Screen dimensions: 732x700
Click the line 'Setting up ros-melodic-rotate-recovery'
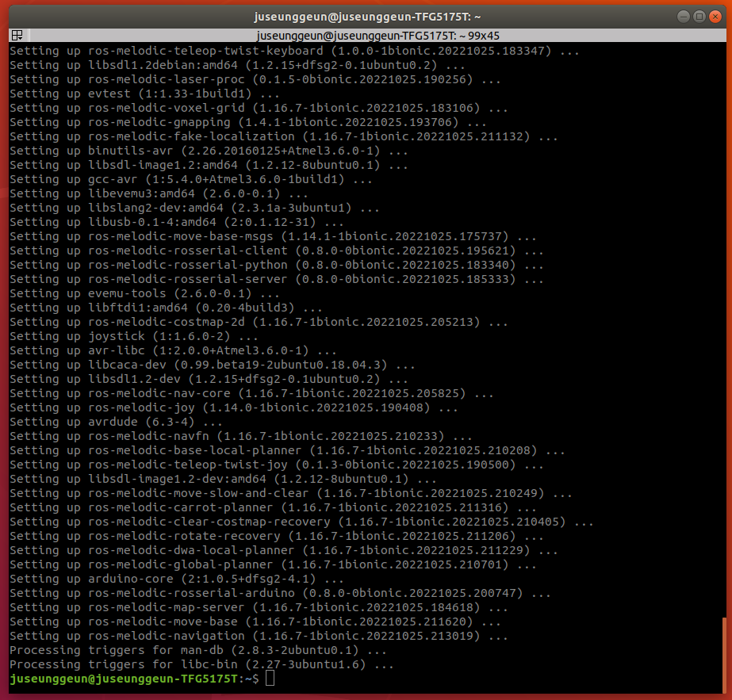pyautogui.click(x=276, y=536)
